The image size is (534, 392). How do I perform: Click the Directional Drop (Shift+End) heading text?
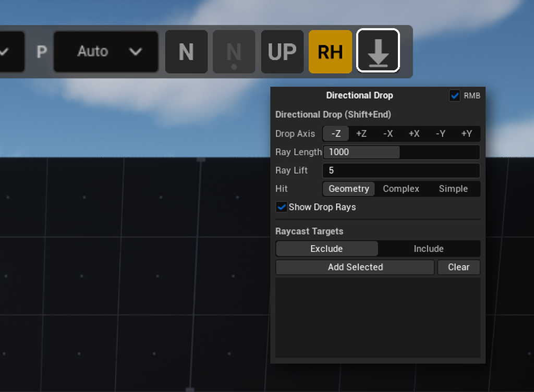coord(333,114)
